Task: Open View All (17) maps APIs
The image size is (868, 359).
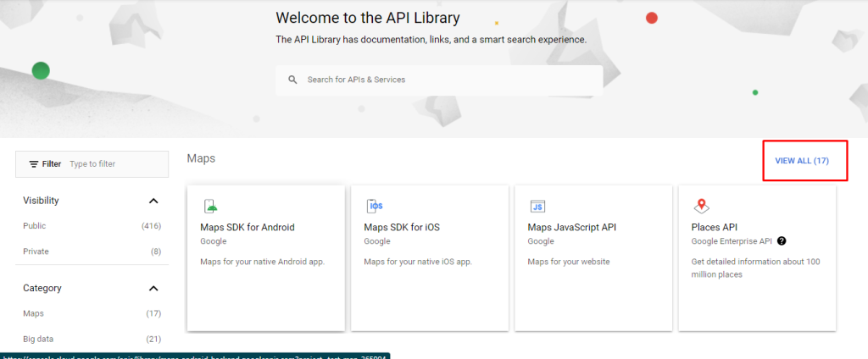Action: click(801, 161)
